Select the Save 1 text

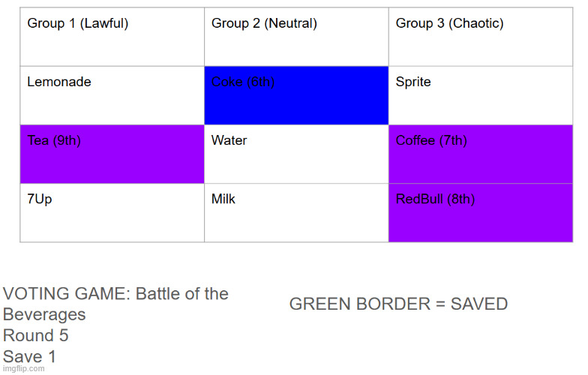pos(29,356)
